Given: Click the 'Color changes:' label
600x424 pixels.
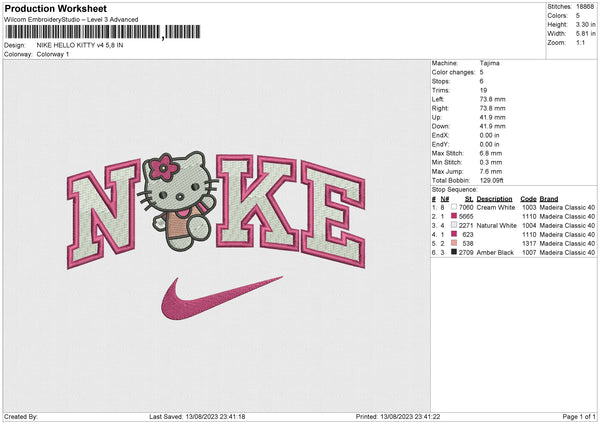Looking at the screenshot, I should tap(453, 72).
